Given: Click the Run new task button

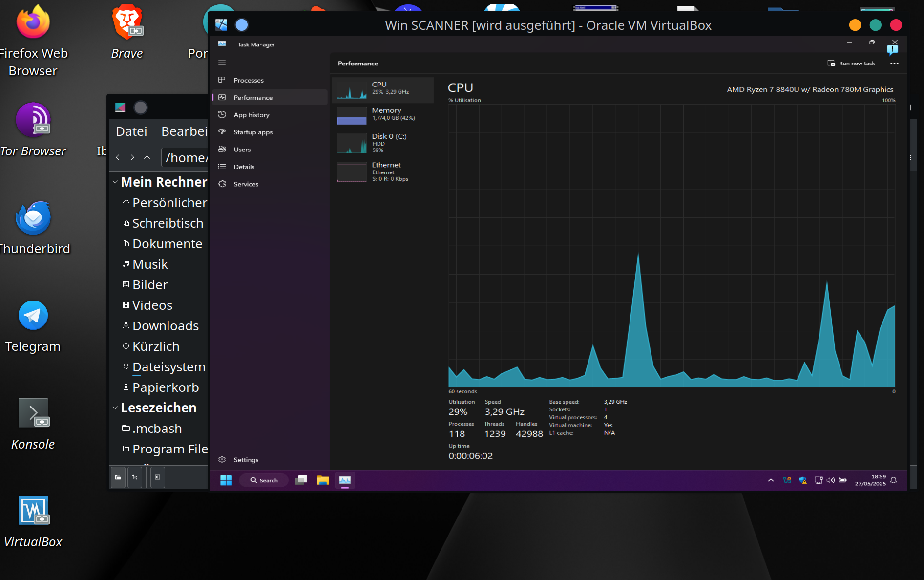Looking at the screenshot, I should pos(851,64).
